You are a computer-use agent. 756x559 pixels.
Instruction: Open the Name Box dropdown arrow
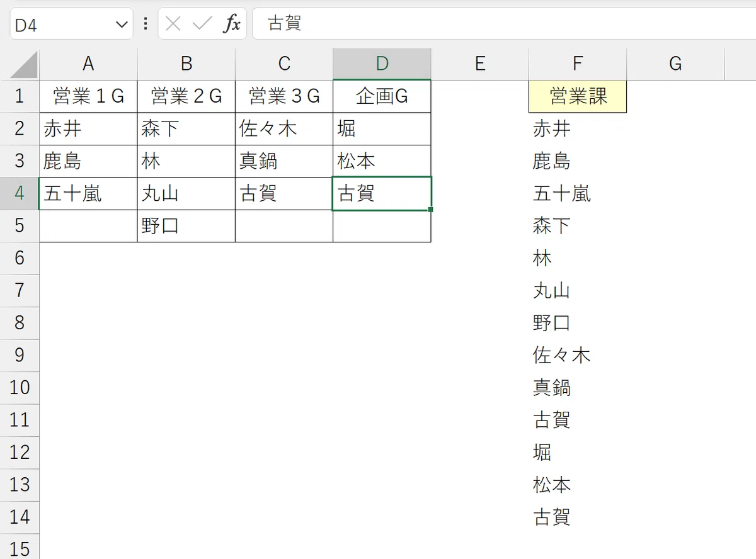pyautogui.click(x=121, y=25)
